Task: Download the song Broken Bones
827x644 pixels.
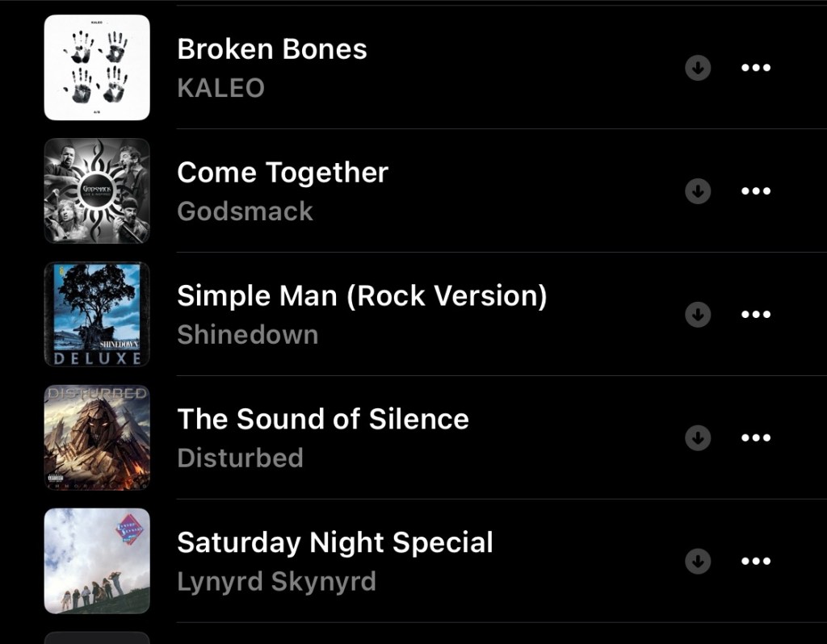Action: pyautogui.click(x=698, y=68)
